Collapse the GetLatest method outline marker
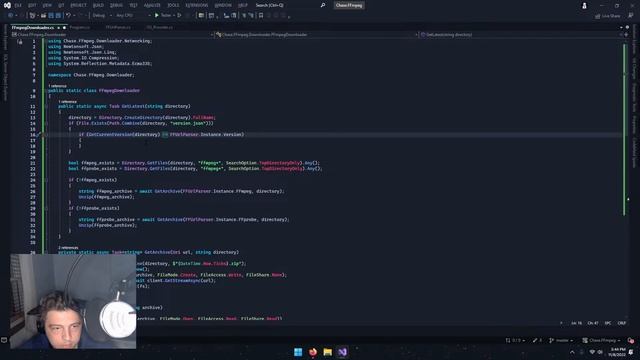This screenshot has height=360, width=640. click(46, 106)
